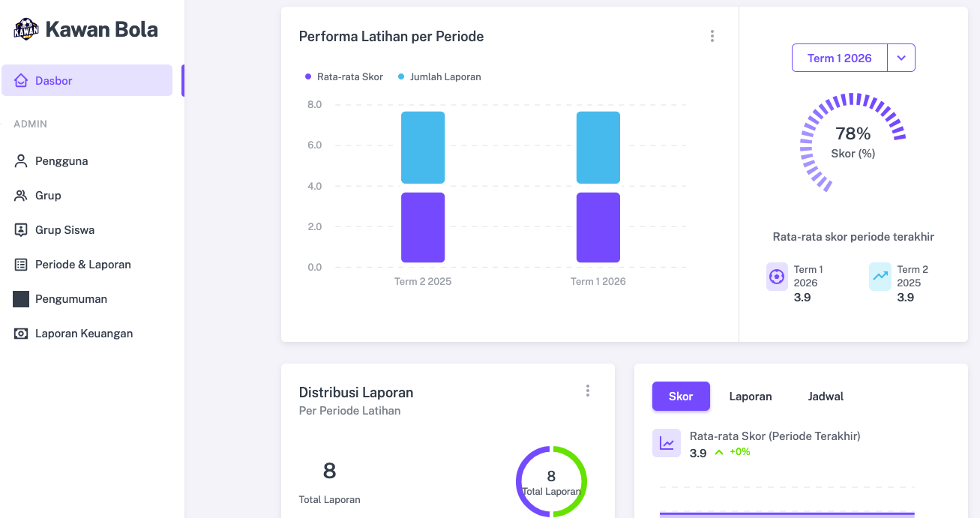
Task: Select the Skor tab button
Action: point(681,397)
